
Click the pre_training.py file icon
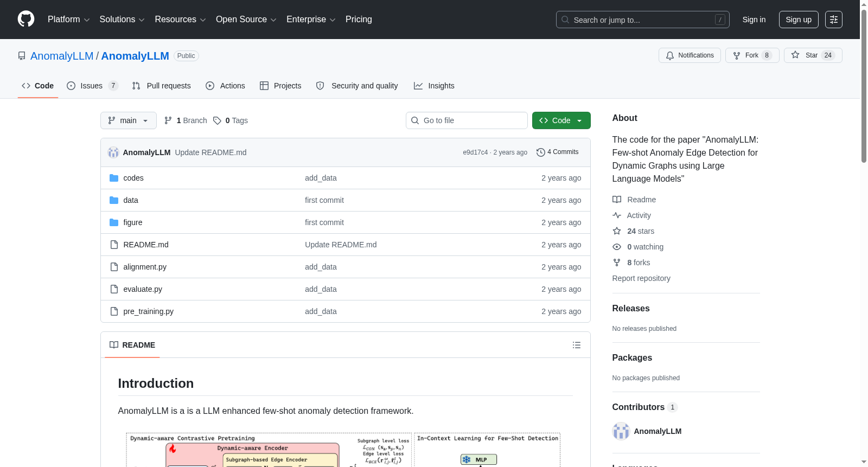click(114, 311)
